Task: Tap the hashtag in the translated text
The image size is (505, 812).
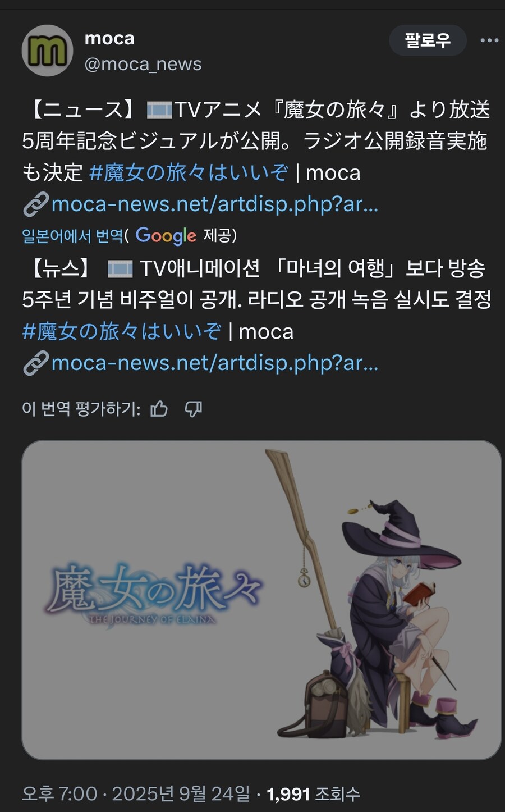Action: (x=122, y=331)
